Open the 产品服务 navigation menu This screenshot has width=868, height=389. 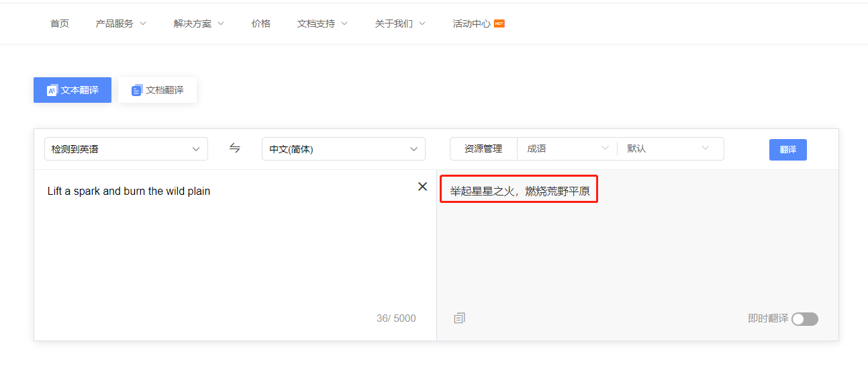point(121,24)
